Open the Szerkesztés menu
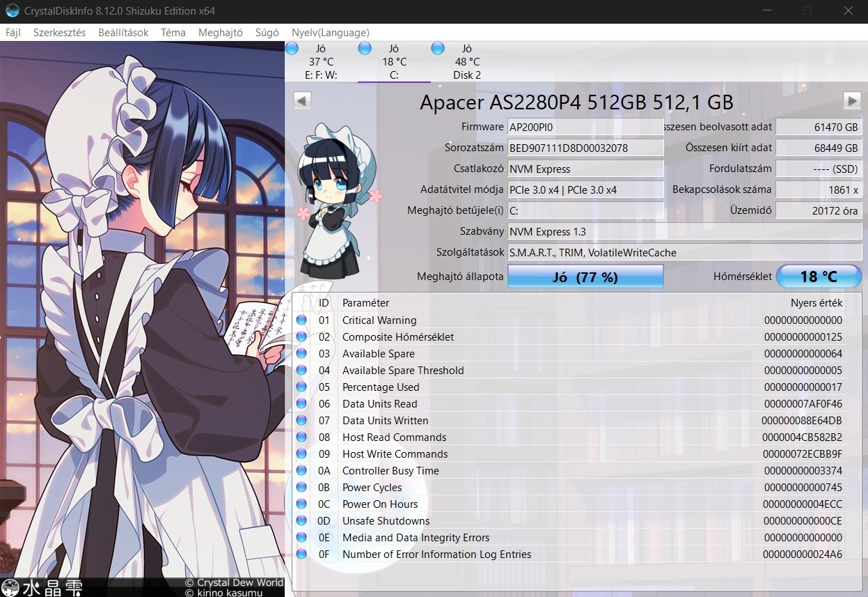 click(x=60, y=33)
